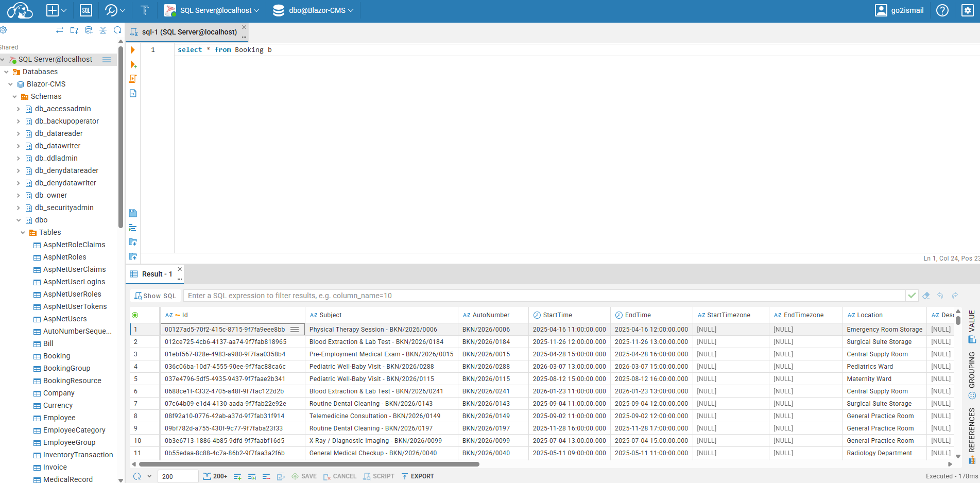Click the save script icon in editor sidebar
This screenshot has width=980, height=483.
(133, 213)
